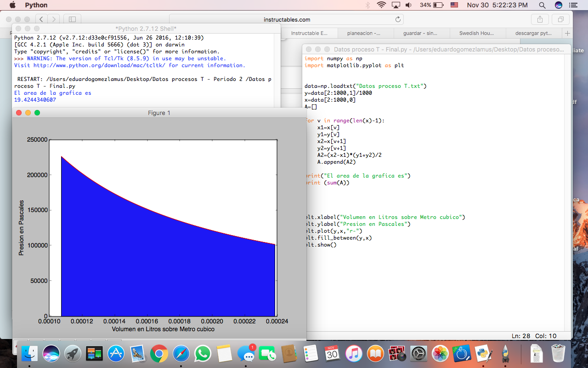Viewport: 588px width, 368px height.
Task: Open the Contacts book icon in Dock
Action: coord(289,353)
